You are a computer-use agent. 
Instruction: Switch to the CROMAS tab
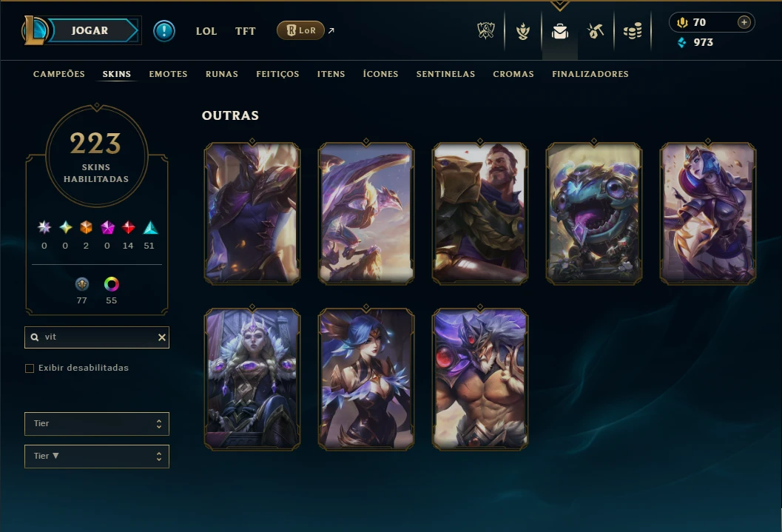click(x=513, y=74)
